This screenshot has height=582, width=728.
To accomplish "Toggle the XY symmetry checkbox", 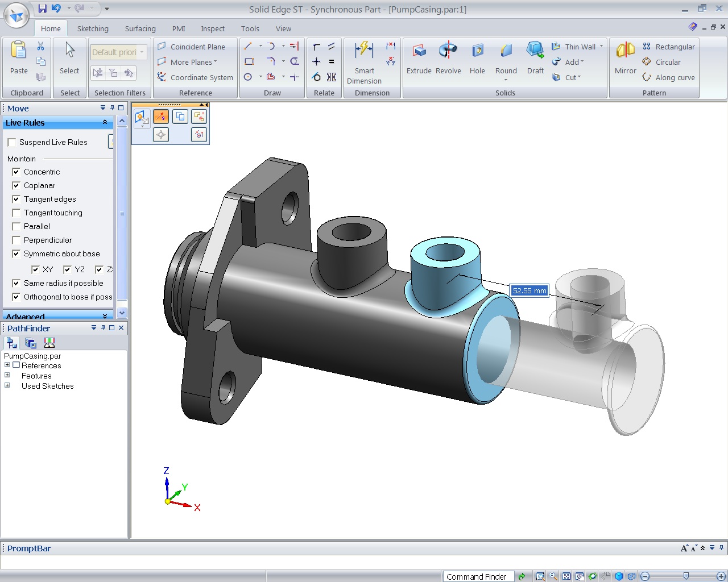I will [35, 269].
